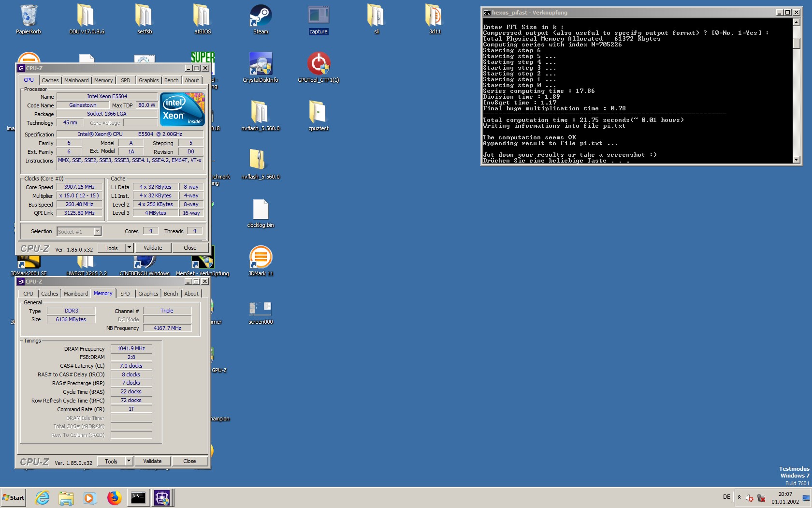
Task: Switch to Caches tab in upper CPU-Z
Action: [x=50, y=80]
